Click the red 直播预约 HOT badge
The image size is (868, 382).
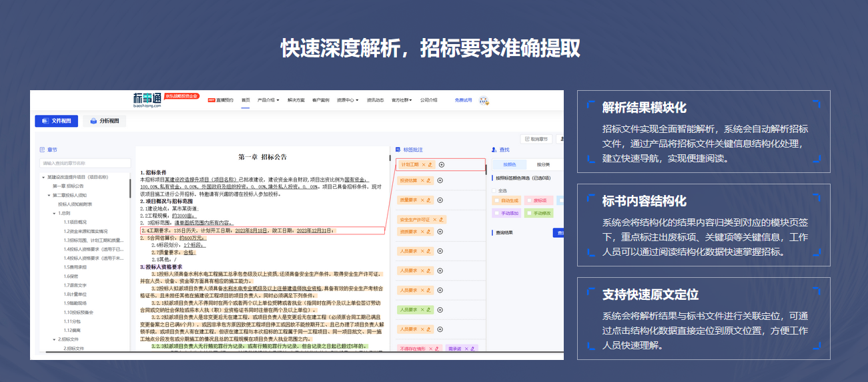pos(211,100)
